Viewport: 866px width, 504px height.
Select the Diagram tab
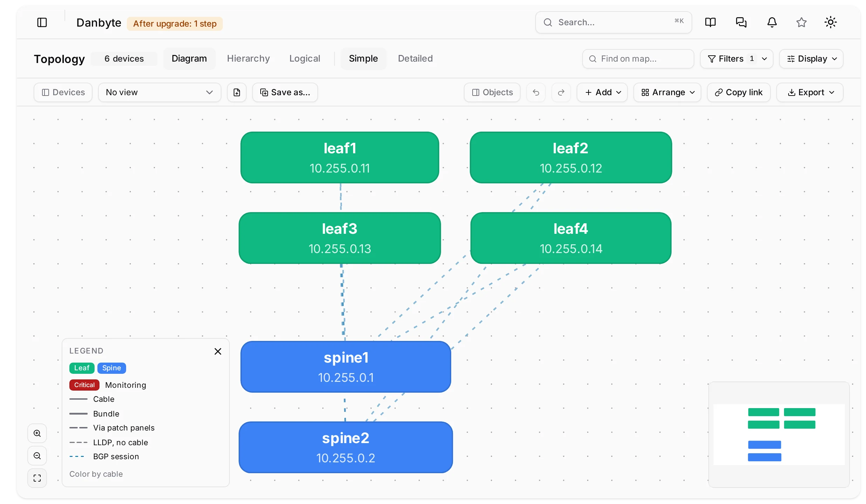(x=189, y=58)
